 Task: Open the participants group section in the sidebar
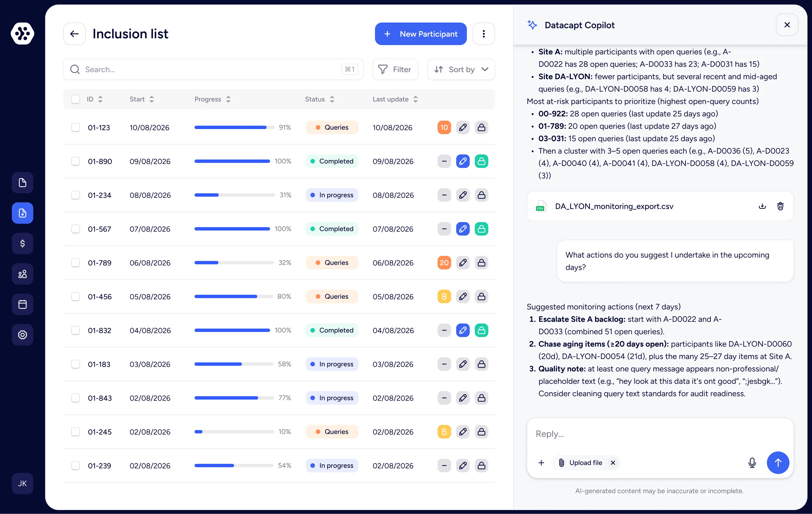22,274
